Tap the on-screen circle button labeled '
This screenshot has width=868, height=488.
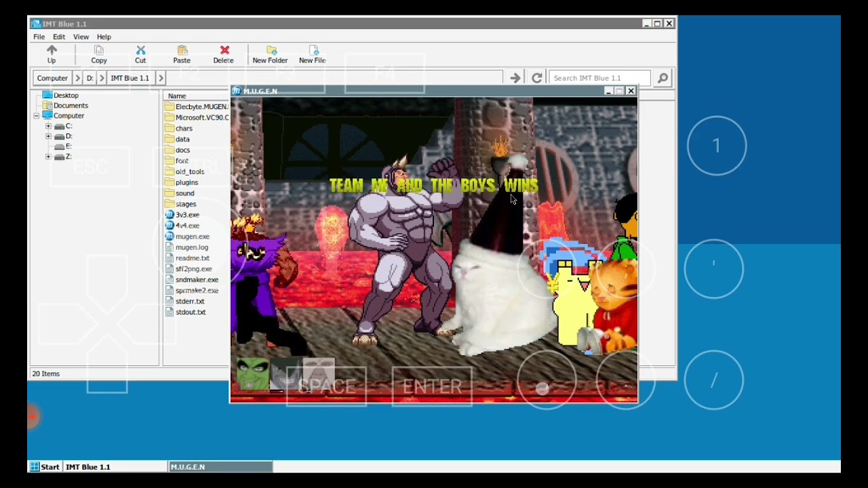714,268
